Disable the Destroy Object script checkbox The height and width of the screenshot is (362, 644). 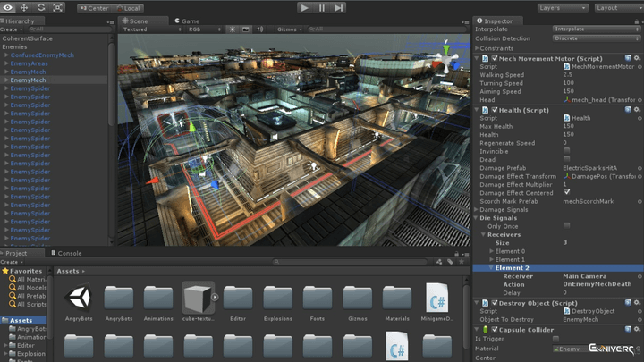click(495, 303)
